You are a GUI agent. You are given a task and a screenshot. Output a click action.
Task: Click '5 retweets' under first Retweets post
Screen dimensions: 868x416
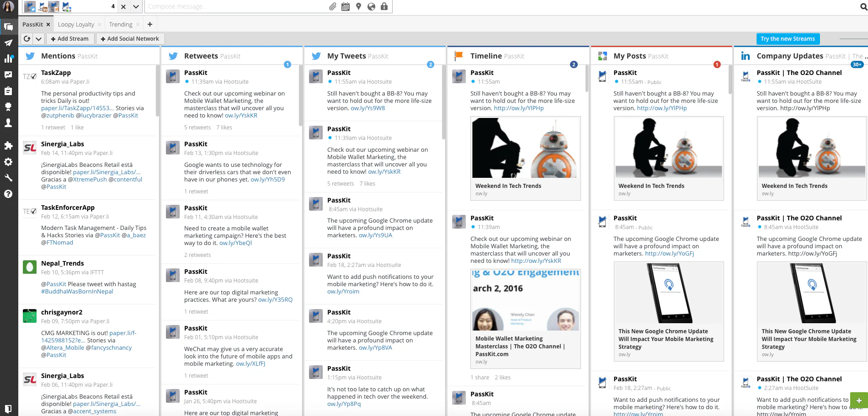pos(197,128)
